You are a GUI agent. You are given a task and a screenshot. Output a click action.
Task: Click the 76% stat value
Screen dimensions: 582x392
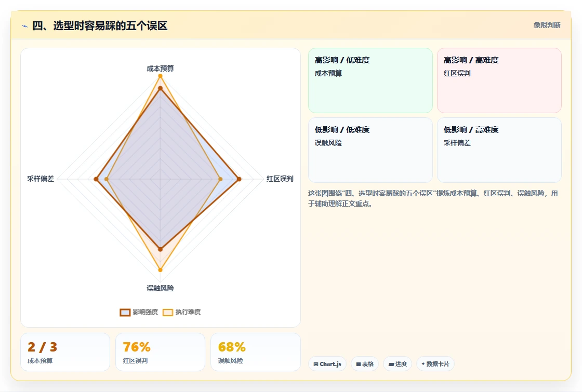point(137,347)
